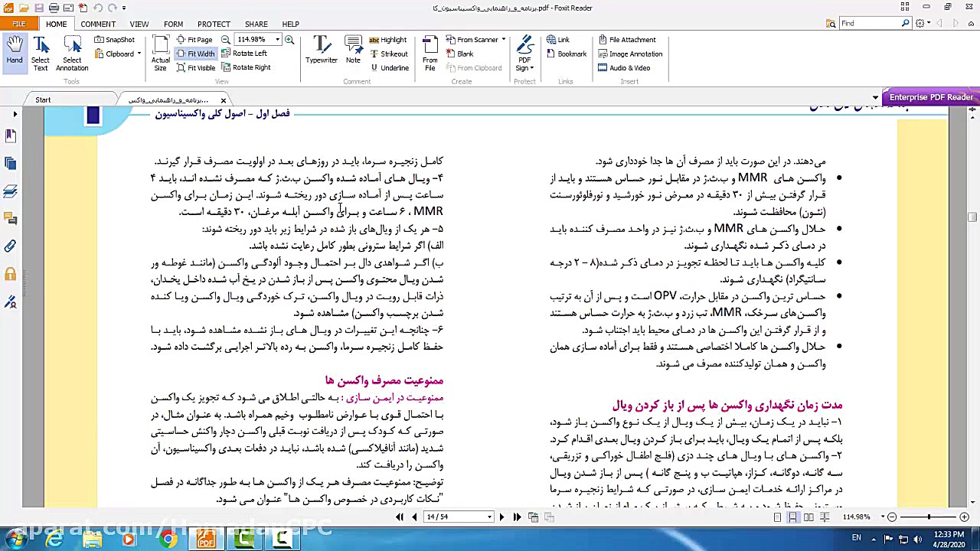Switch to the SHARE ribbon tab
This screenshot has width=980, height=551.
coord(256,24)
